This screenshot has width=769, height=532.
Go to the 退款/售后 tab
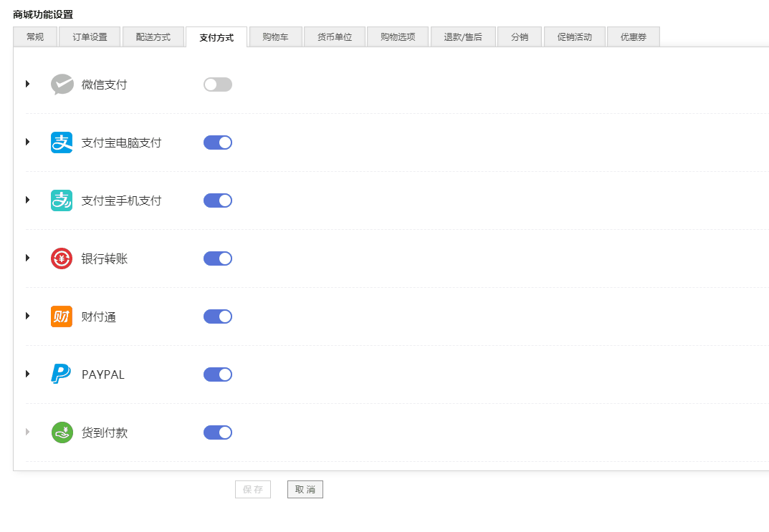click(x=463, y=37)
